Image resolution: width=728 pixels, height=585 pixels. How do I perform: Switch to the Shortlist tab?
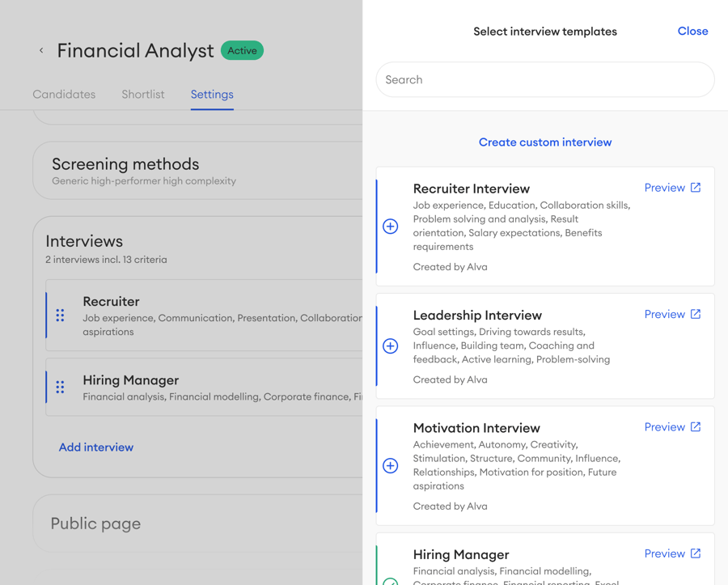point(143,95)
